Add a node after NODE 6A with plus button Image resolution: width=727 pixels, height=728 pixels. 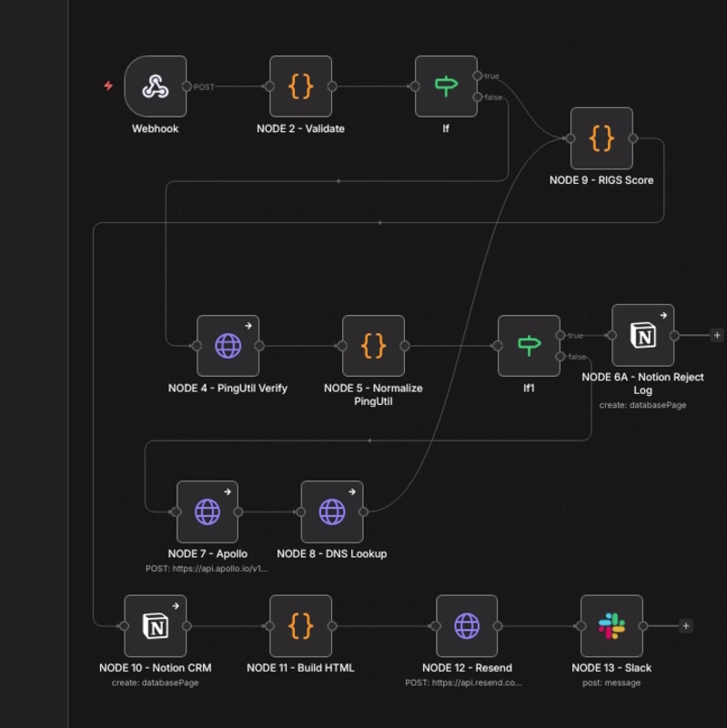coord(717,335)
